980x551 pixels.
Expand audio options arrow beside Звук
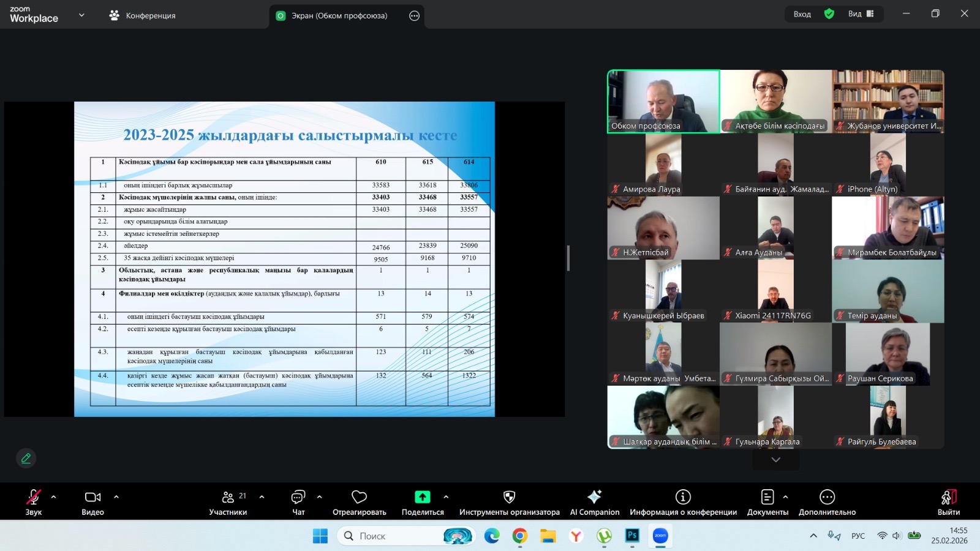click(54, 497)
